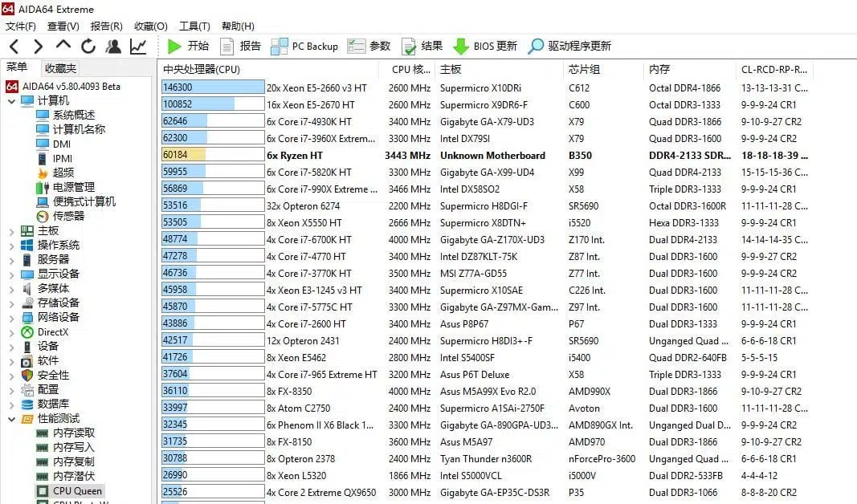The image size is (857, 504).
Task: Switch to the 菜单 tab
Action: [17, 67]
